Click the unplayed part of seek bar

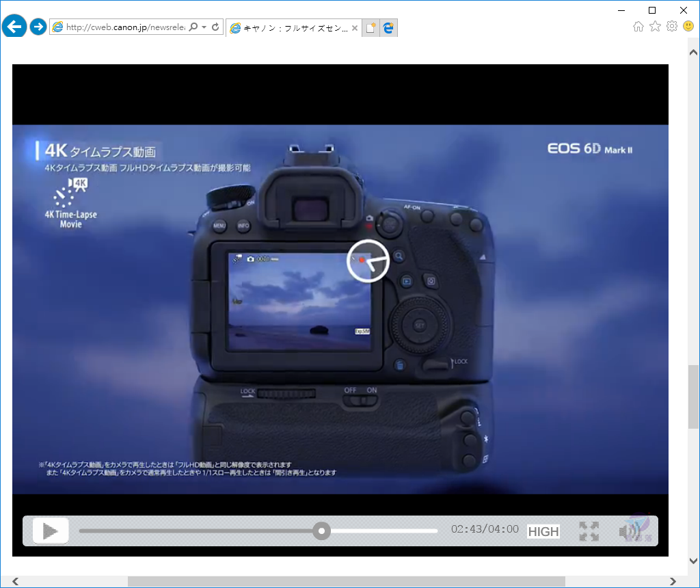384,531
